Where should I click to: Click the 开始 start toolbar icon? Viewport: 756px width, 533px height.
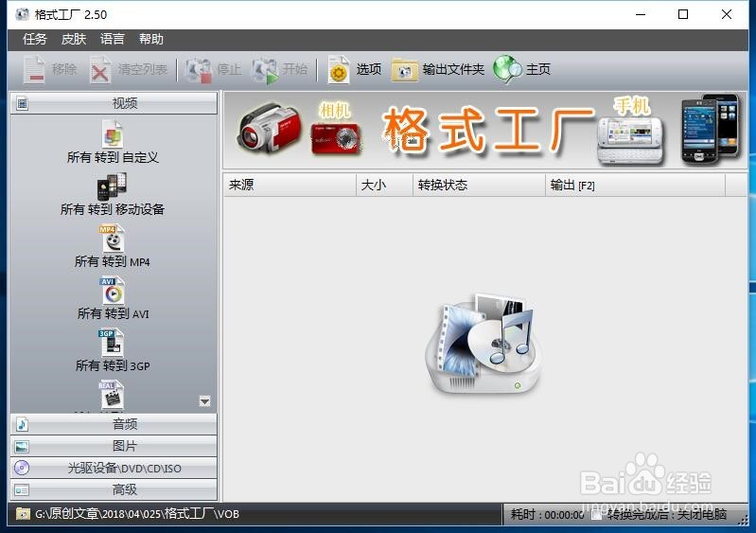pyautogui.click(x=265, y=70)
